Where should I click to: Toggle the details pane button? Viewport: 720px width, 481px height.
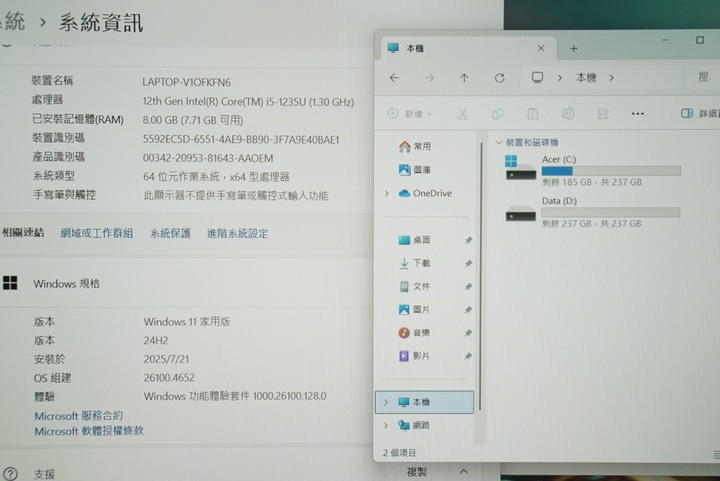tap(699, 113)
